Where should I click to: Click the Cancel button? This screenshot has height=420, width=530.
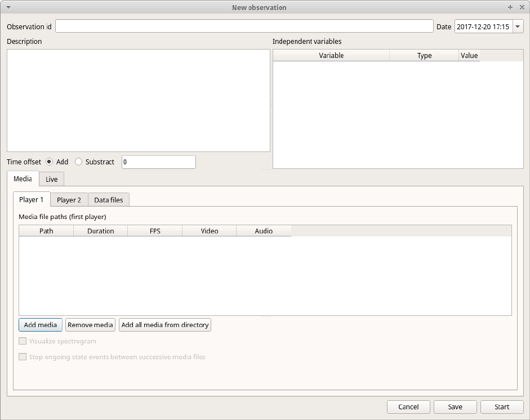coord(408,407)
